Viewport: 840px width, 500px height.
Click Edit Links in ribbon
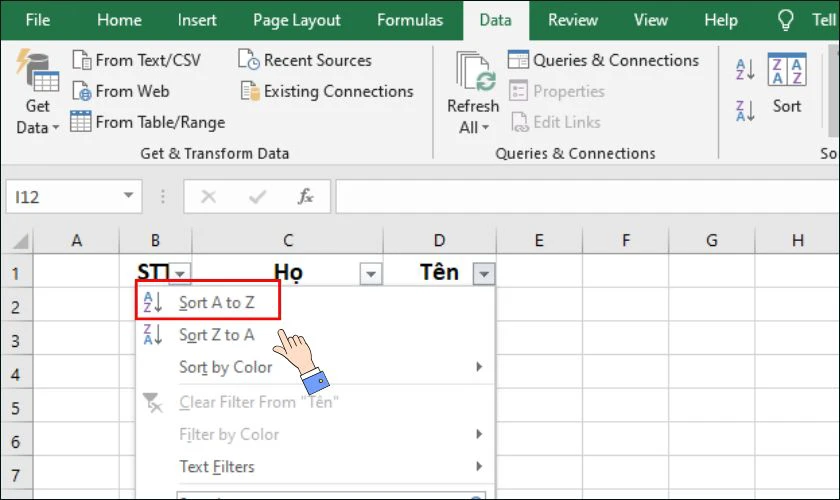[556, 122]
